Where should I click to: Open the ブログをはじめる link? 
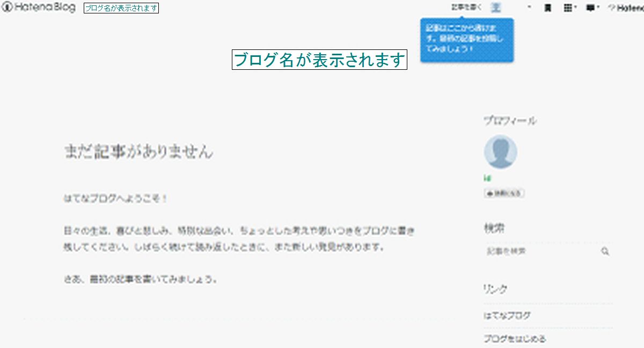click(514, 338)
